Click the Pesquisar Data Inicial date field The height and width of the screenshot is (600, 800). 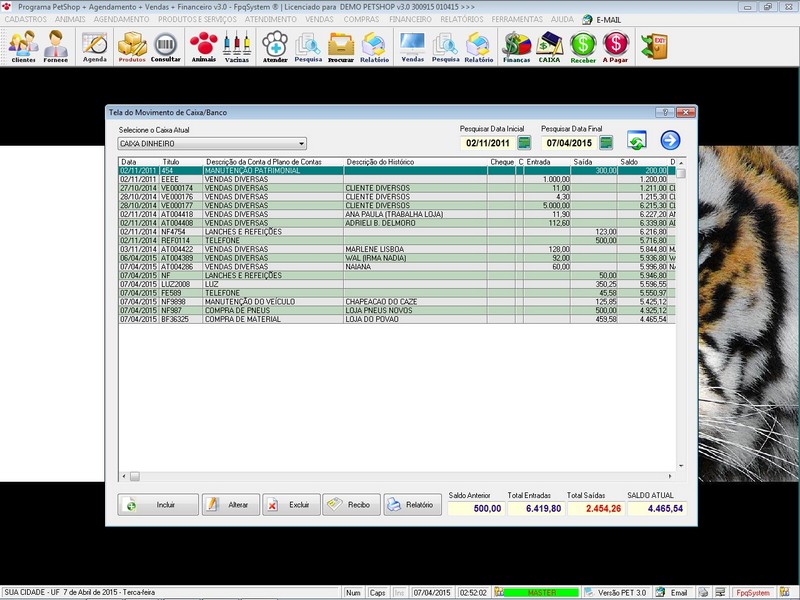(x=488, y=143)
